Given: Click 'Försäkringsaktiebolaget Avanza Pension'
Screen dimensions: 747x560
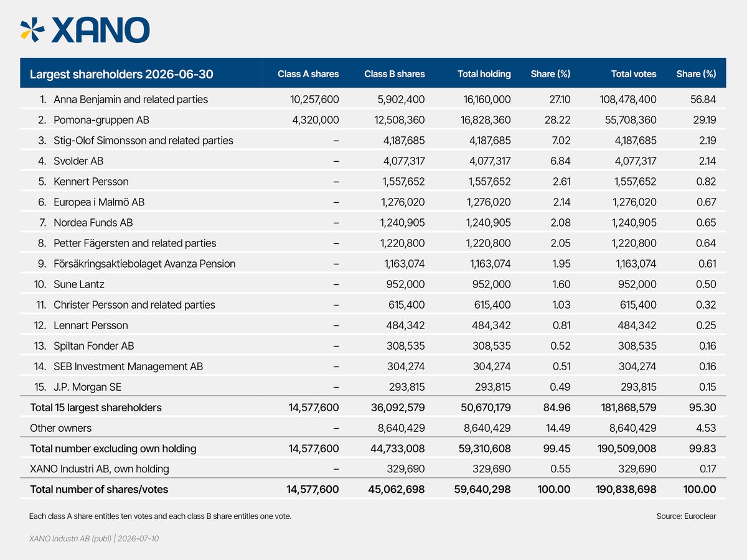Looking at the screenshot, I should coord(144,264).
